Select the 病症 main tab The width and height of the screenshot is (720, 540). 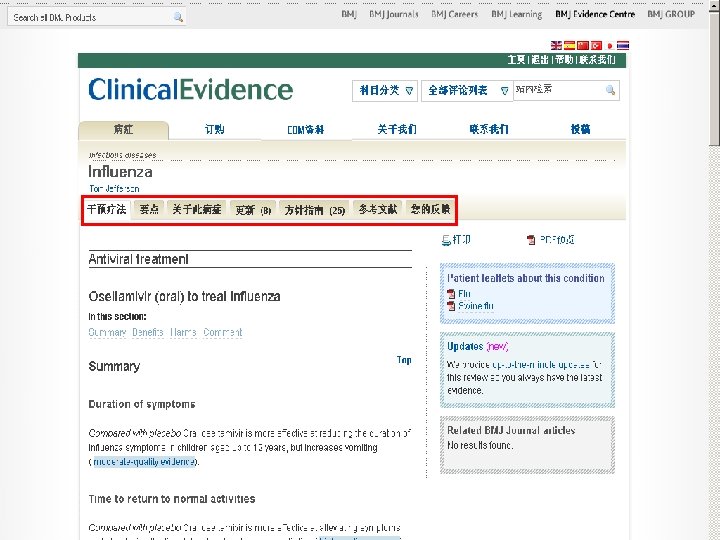[x=124, y=130]
